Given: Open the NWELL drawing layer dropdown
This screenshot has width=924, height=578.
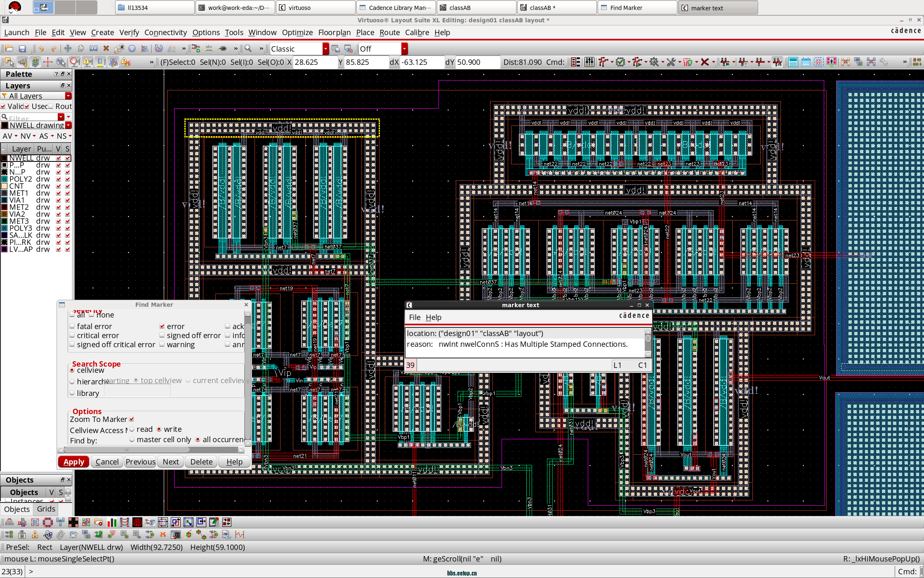Looking at the screenshot, I should pyautogui.click(x=68, y=125).
